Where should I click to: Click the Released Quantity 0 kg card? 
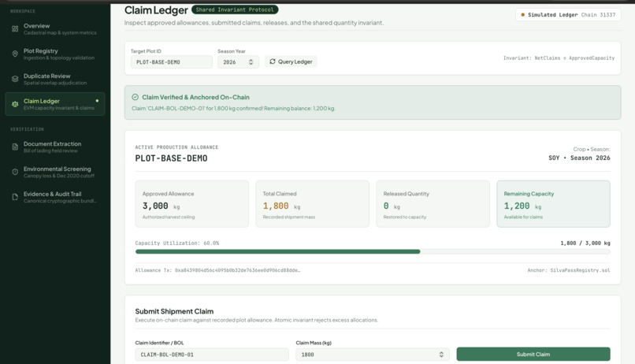[x=433, y=203]
